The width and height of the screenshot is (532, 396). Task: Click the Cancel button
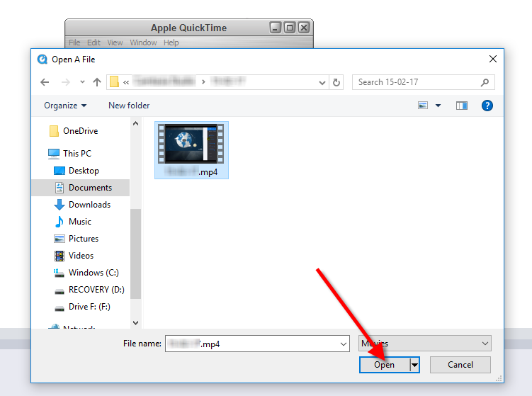click(x=460, y=365)
